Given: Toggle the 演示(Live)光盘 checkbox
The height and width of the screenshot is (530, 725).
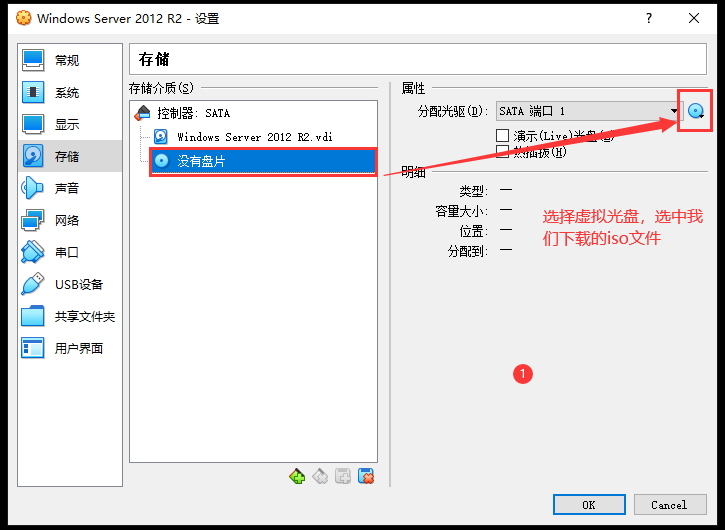Looking at the screenshot, I should (502, 136).
